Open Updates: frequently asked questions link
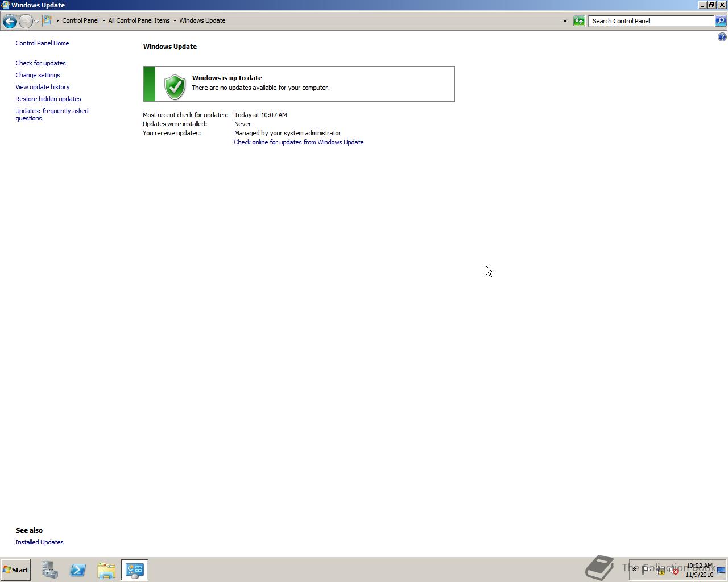The width and height of the screenshot is (728, 582). pos(52,114)
